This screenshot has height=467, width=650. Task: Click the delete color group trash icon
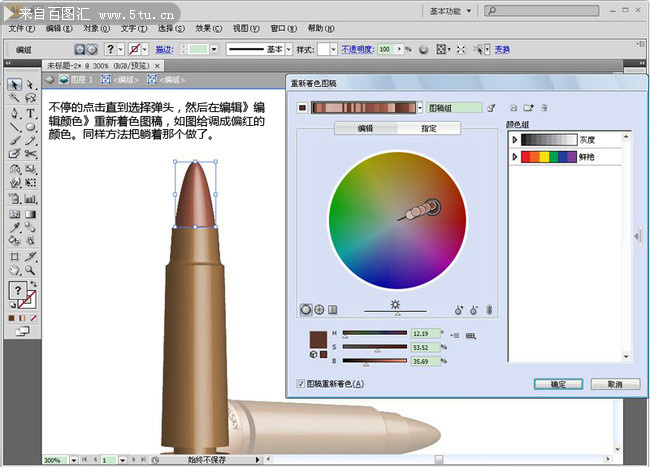(x=545, y=106)
